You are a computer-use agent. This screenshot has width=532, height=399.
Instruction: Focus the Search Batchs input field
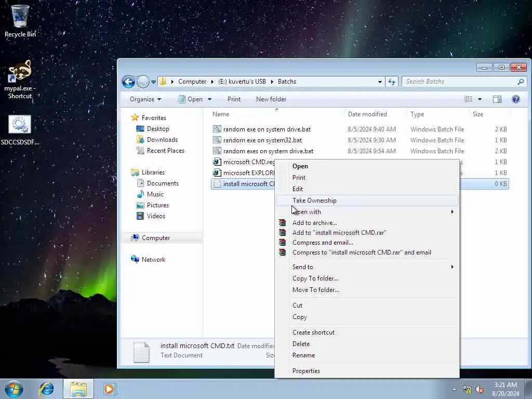(x=460, y=82)
